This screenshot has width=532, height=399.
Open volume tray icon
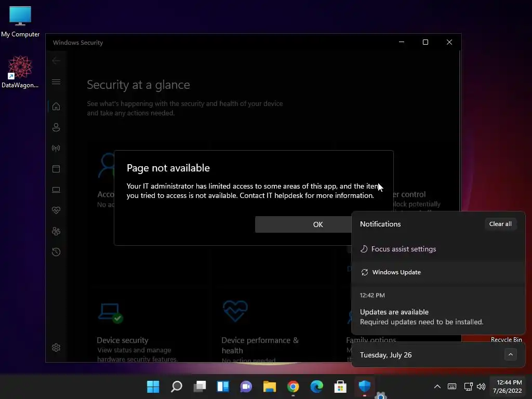pos(481,386)
